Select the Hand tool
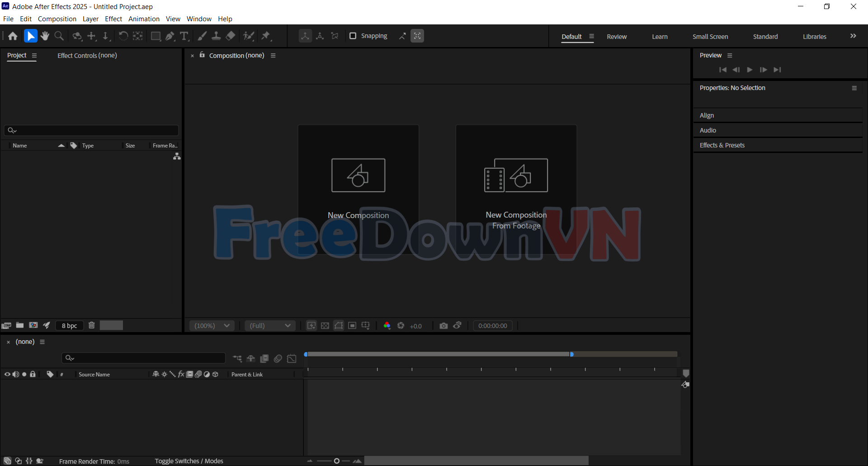This screenshot has width=868, height=466. [x=45, y=36]
